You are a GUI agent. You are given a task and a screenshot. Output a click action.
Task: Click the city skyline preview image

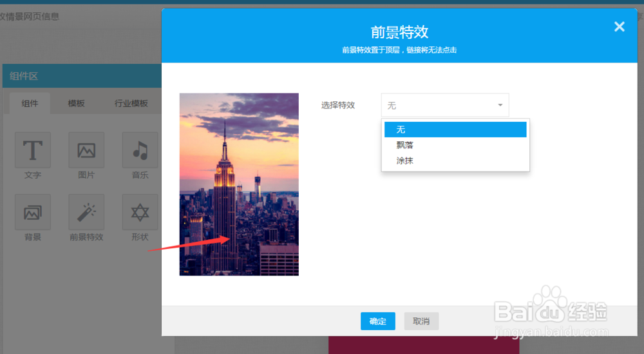click(x=239, y=184)
